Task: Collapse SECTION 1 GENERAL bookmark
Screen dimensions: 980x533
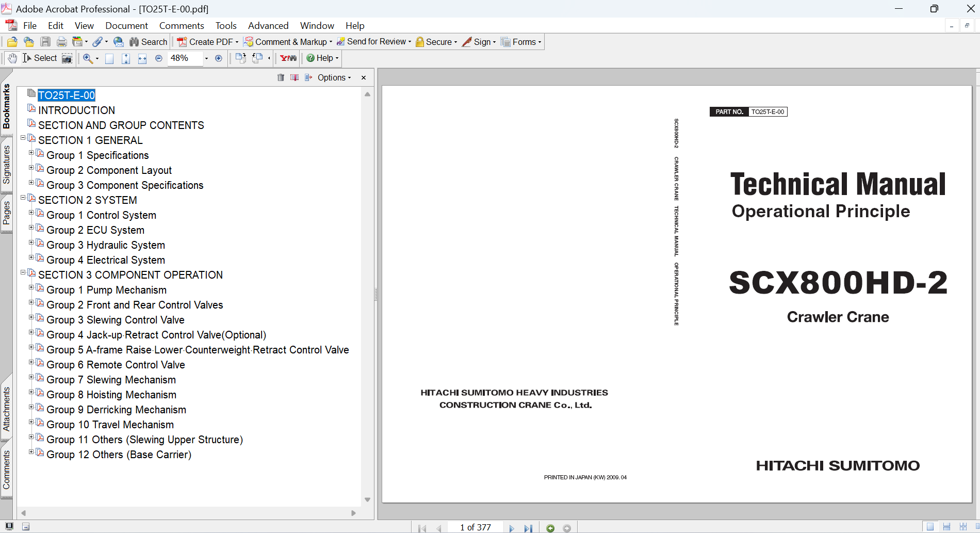Action: click(23, 138)
